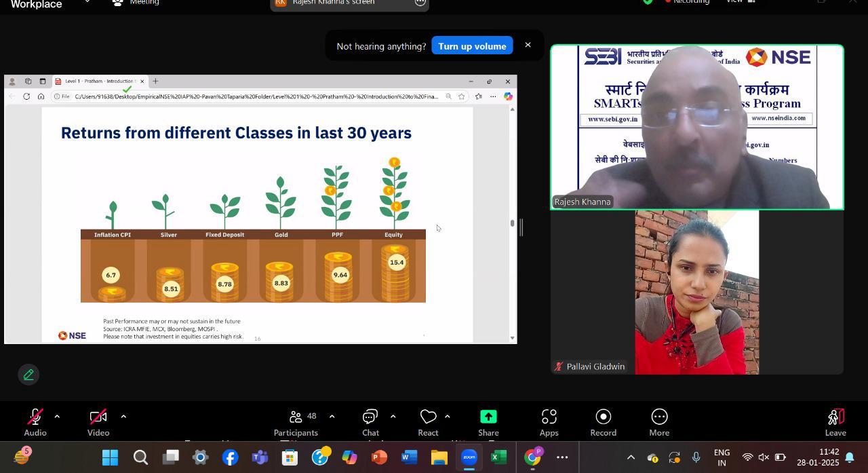The height and width of the screenshot is (473, 868).
Task: Click the zoom magnifier in address bar
Action: click(x=448, y=96)
